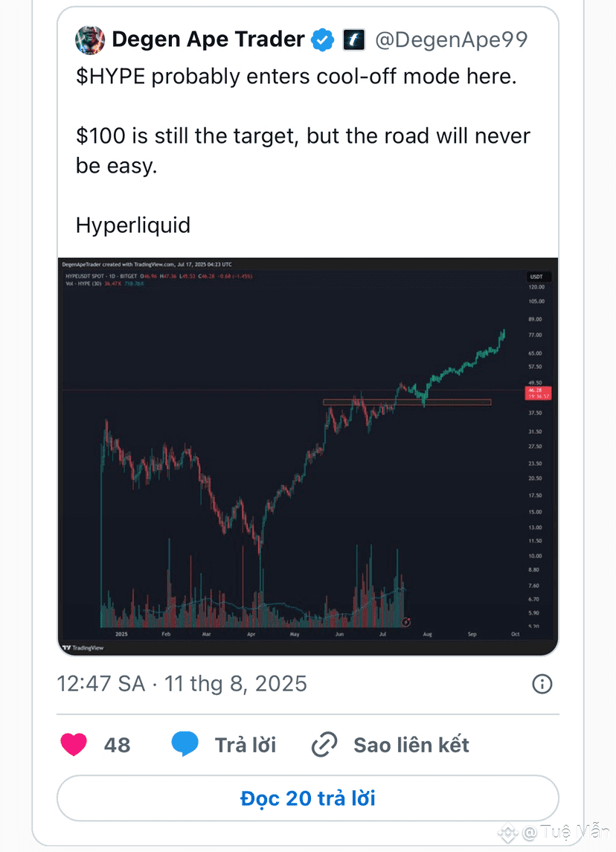Click the chain link copy icon
The height and width of the screenshot is (852, 616).
click(x=324, y=744)
